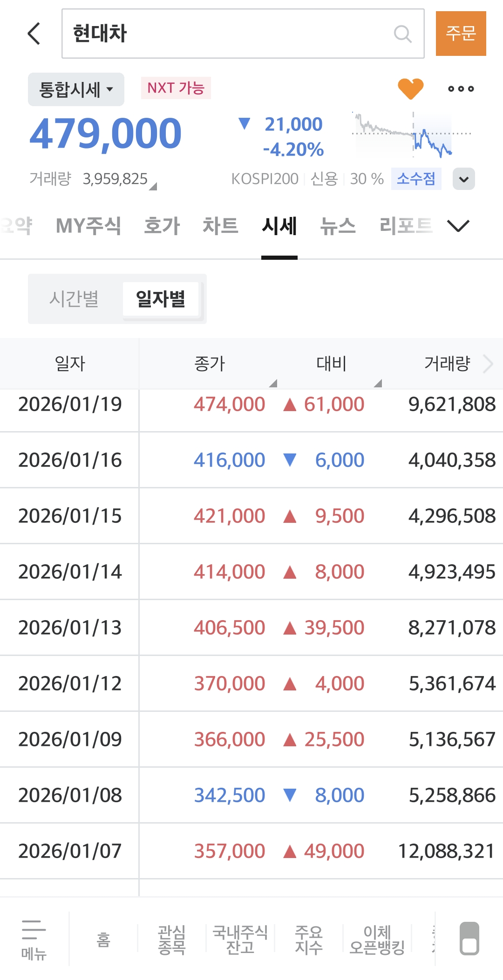Open the 통합시세 dropdown
The height and width of the screenshot is (980, 503).
coord(76,89)
